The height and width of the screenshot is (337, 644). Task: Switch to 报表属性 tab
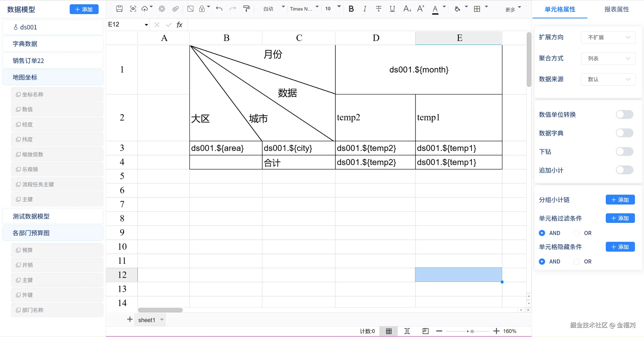tap(617, 9)
